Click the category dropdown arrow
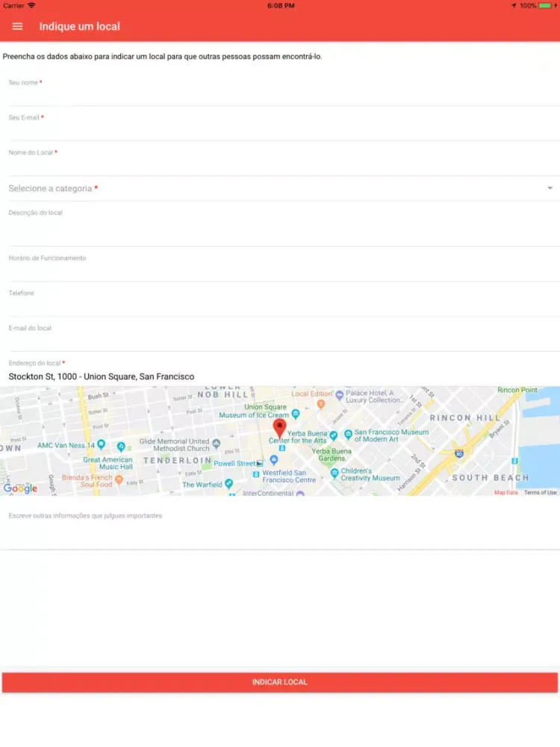Screen dimensions: 560x747 point(550,188)
